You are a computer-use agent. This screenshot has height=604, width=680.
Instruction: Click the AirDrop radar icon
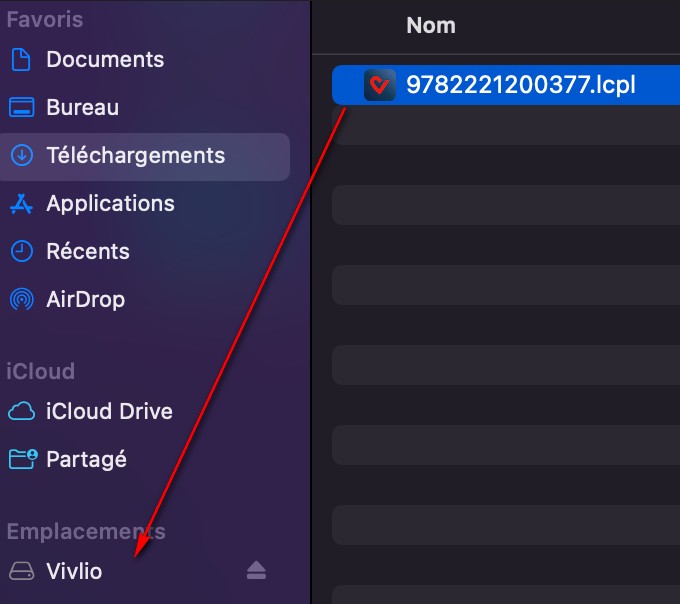coord(21,299)
